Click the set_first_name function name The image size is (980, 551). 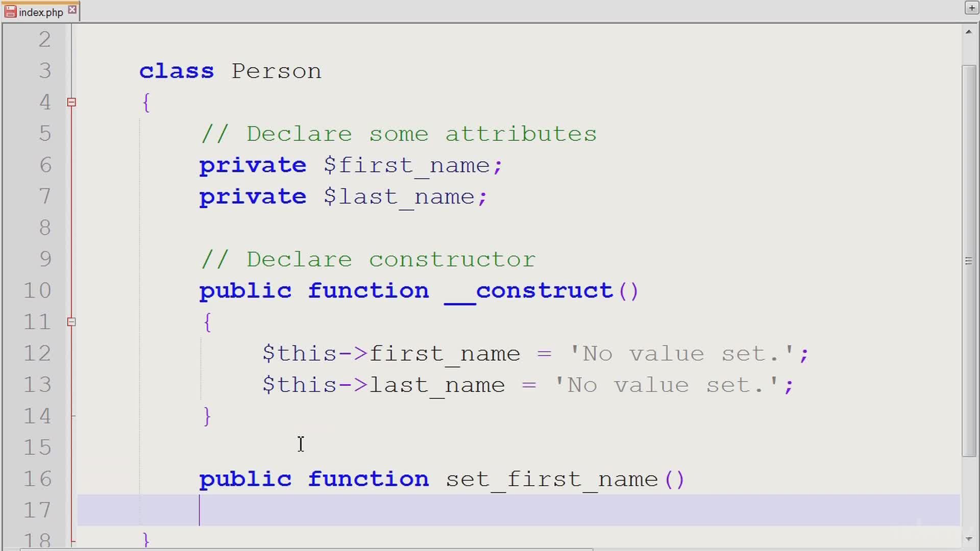[551, 479]
